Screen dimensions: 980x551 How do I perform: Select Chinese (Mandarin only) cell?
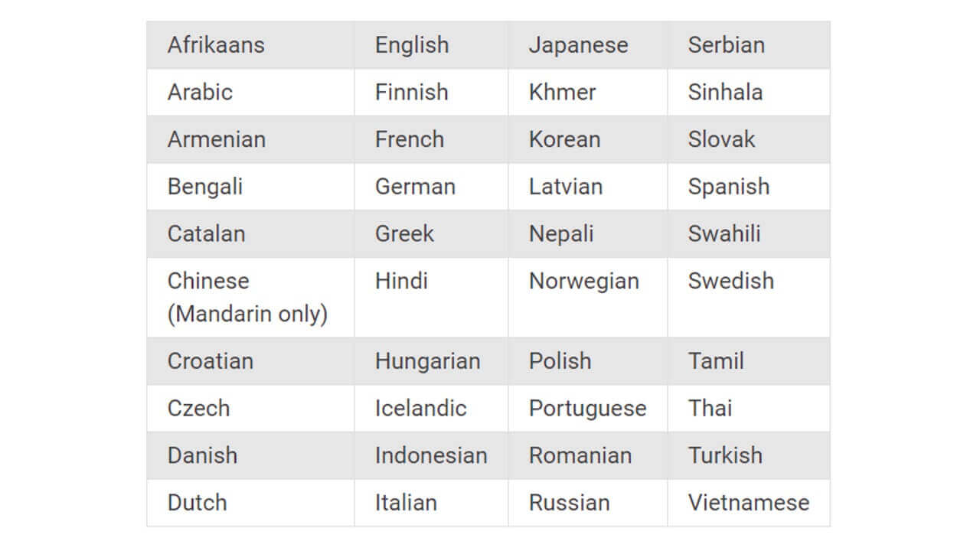point(247,297)
